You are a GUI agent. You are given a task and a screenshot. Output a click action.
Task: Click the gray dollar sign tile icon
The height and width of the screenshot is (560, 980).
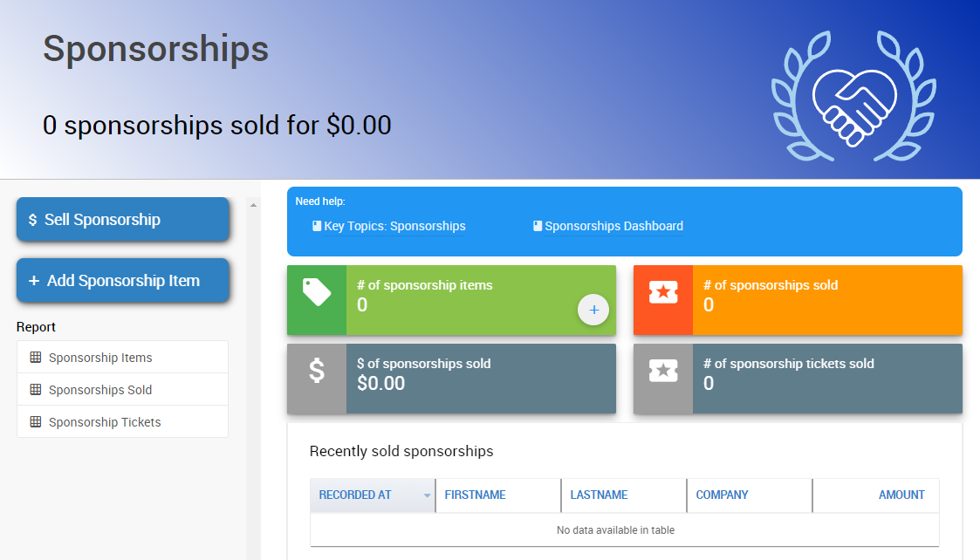[x=316, y=371]
